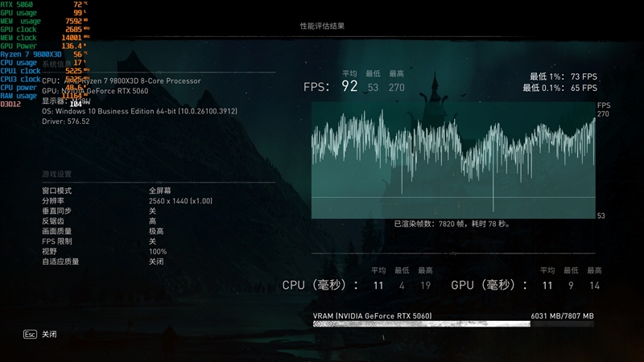Click the CPU minimum milliseconds value 4
Viewport: 644px width, 362px height.
point(402,286)
